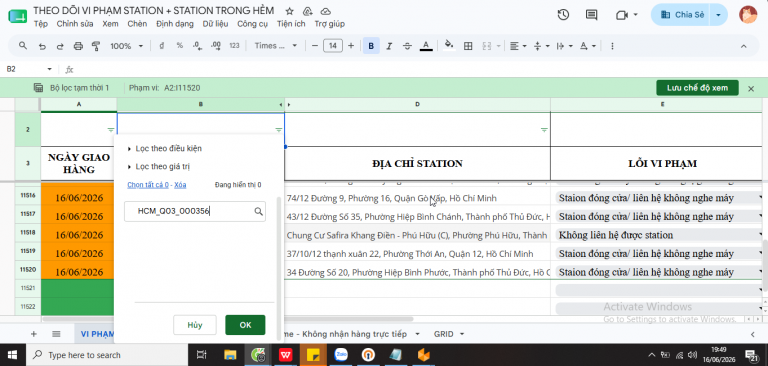Print the spreadsheet
Viewport: 768px width, 366px height.
78,46
